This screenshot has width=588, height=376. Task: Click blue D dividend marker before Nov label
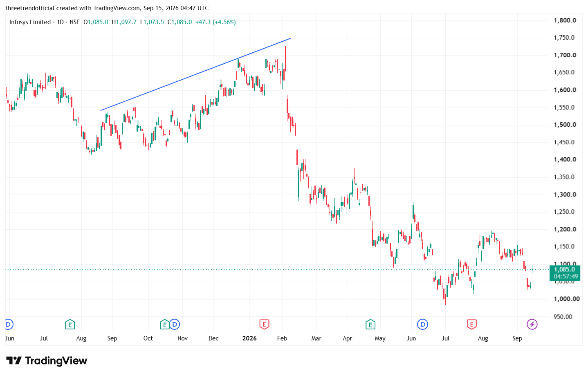(x=175, y=325)
